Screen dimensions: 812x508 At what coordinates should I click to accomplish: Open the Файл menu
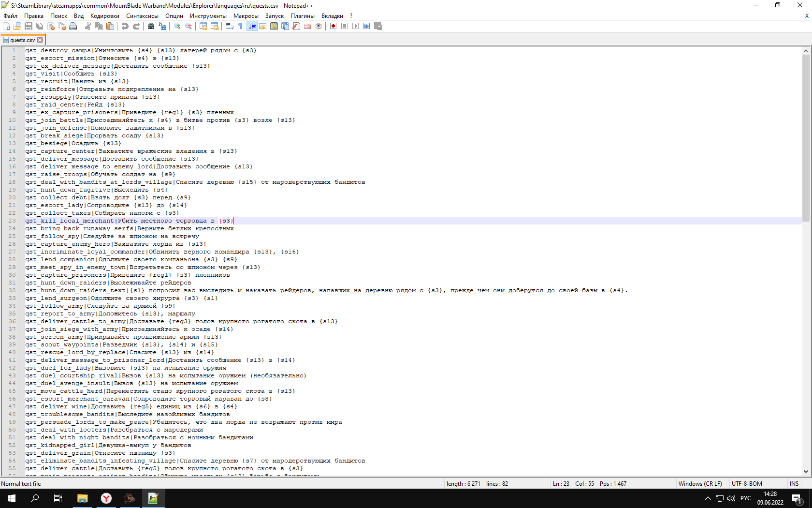coord(10,16)
